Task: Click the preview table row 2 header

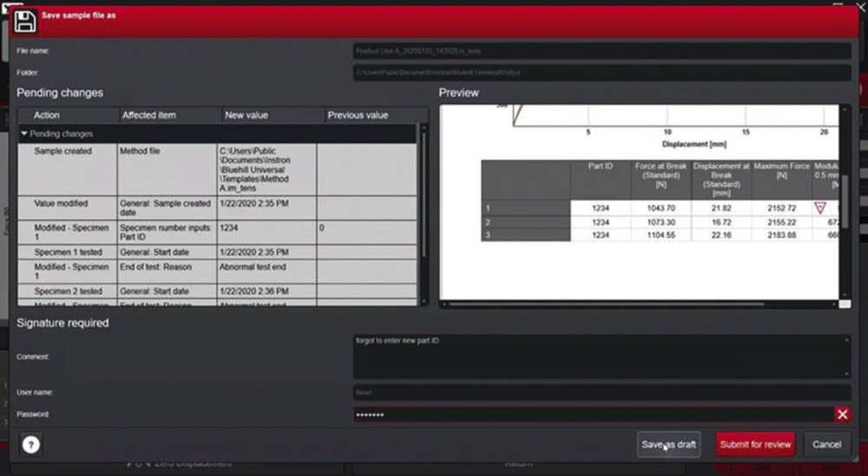Action: pos(526,222)
